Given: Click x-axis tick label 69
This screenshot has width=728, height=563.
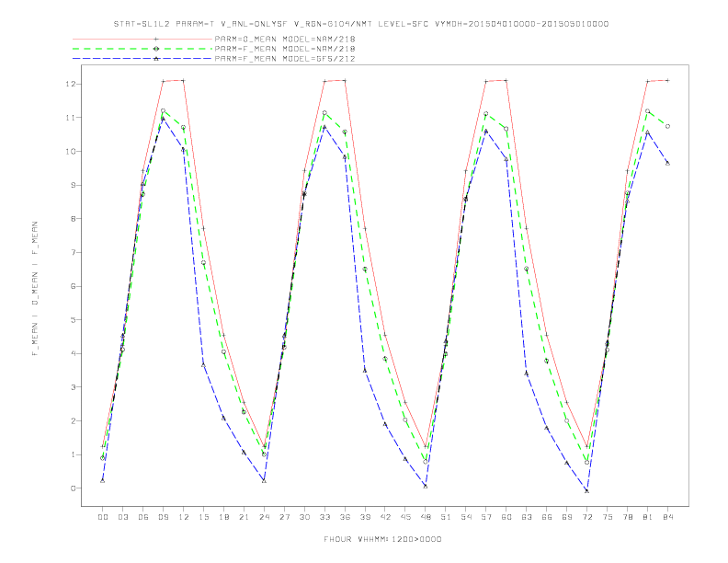Looking at the screenshot, I should point(567,517).
